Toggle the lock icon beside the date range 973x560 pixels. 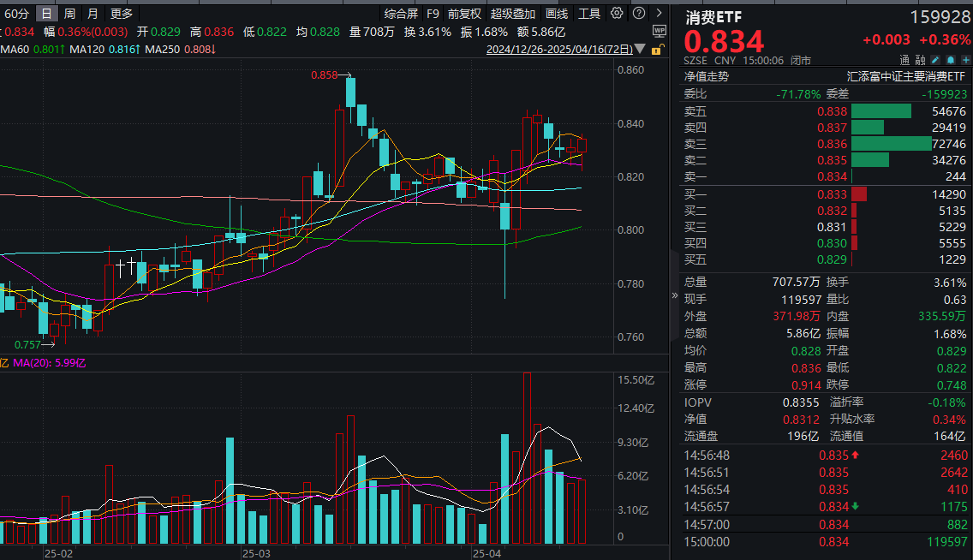click(656, 50)
